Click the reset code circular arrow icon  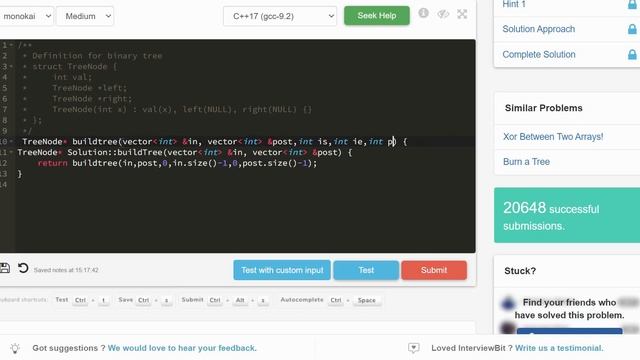point(23,268)
